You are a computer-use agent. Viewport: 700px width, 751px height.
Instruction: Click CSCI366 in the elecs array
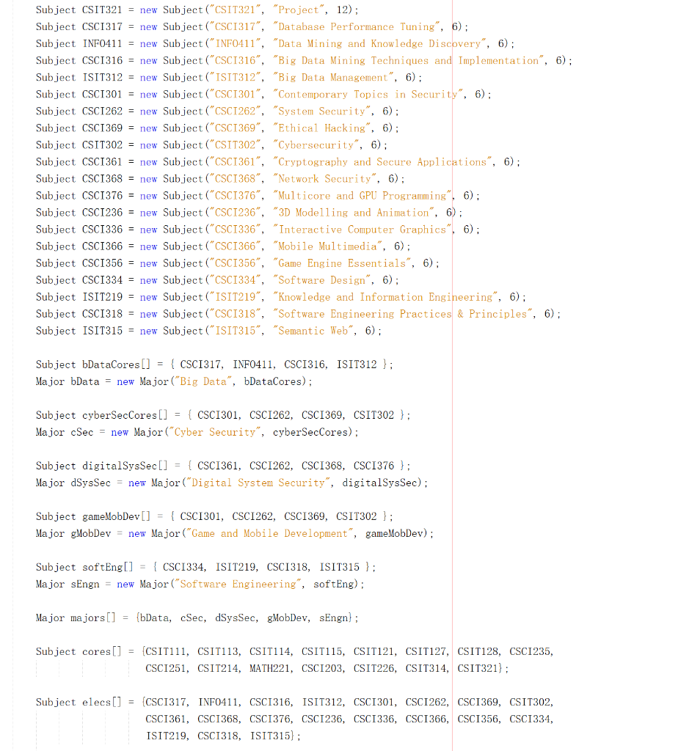click(426, 719)
